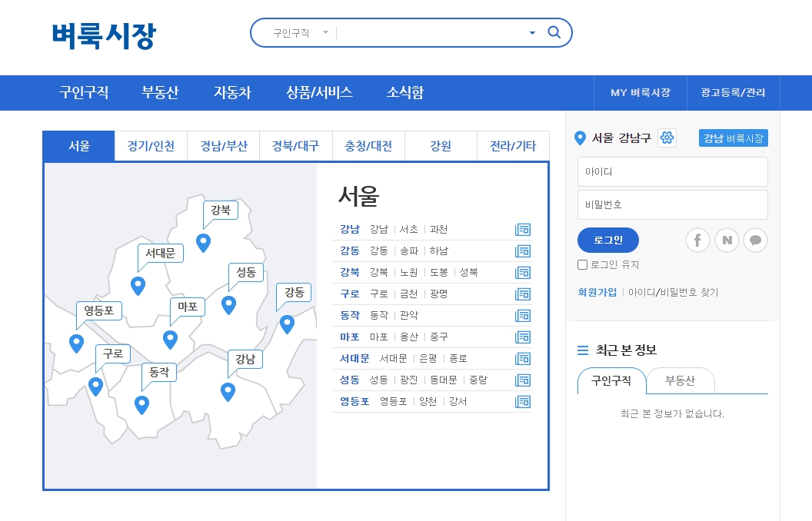
Task: Open newspaper icon in 구로 row
Action: pyautogui.click(x=523, y=294)
